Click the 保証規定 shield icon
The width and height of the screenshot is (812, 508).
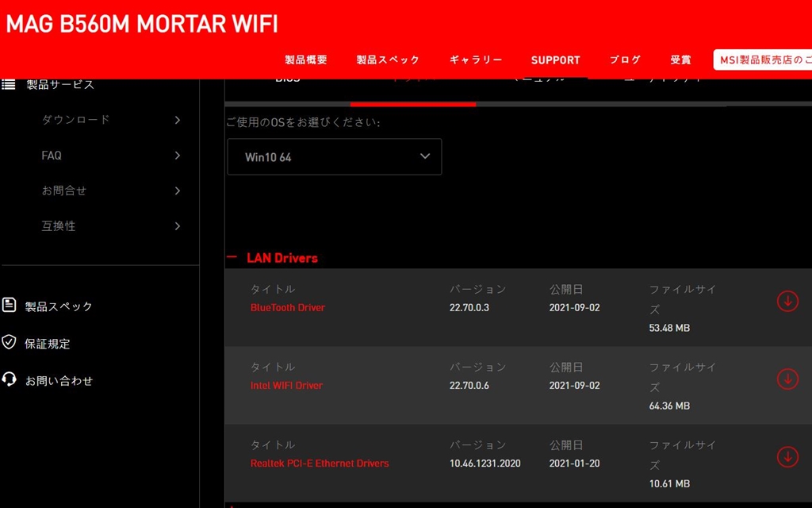pyautogui.click(x=9, y=342)
